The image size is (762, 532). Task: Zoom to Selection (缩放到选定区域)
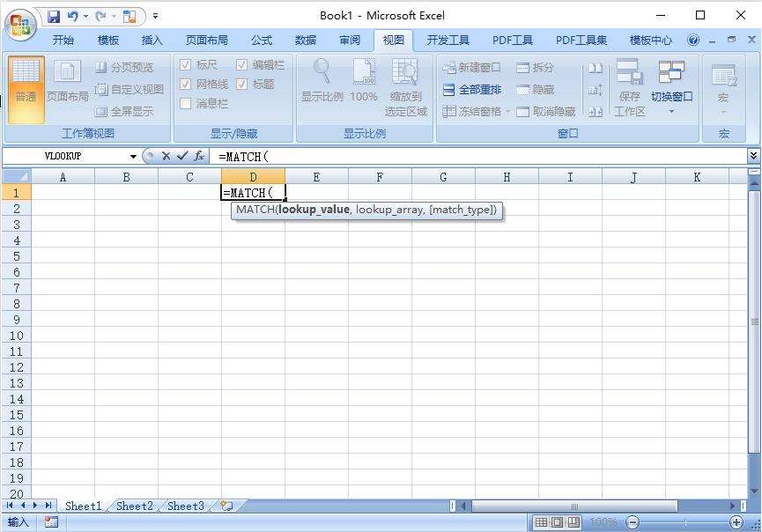405,87
